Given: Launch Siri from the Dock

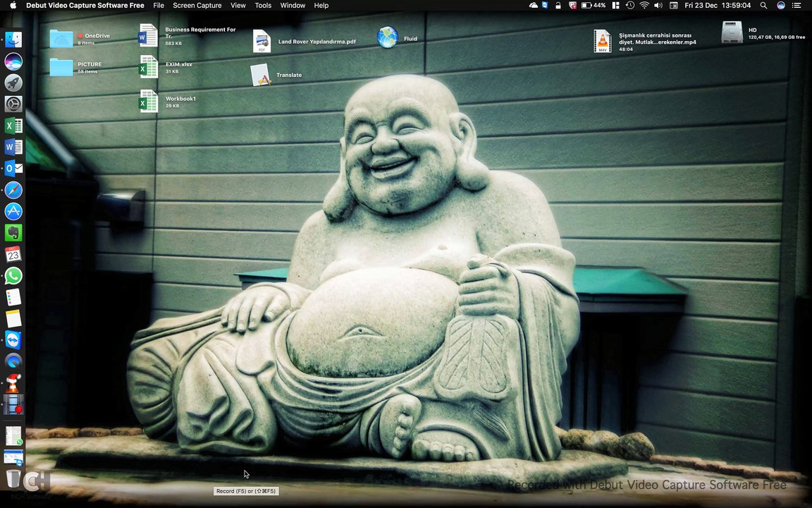Looking at the screenshot, I should 13,61.
